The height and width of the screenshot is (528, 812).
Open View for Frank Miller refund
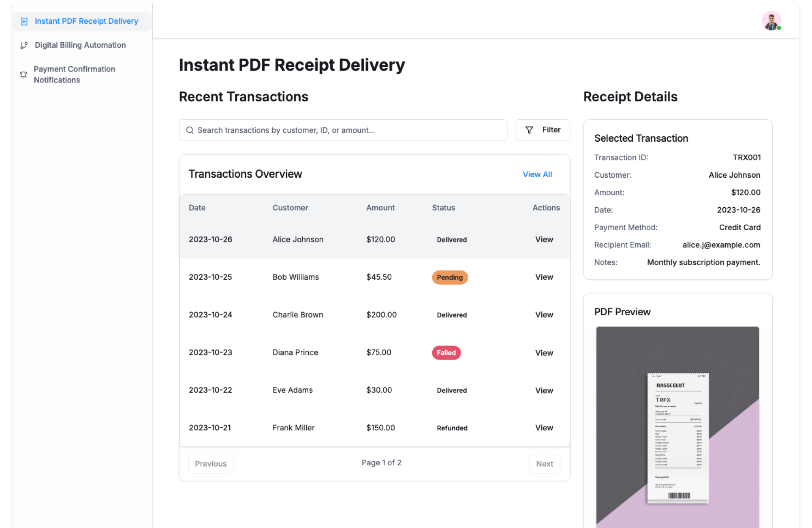click(x=544, y=428)
